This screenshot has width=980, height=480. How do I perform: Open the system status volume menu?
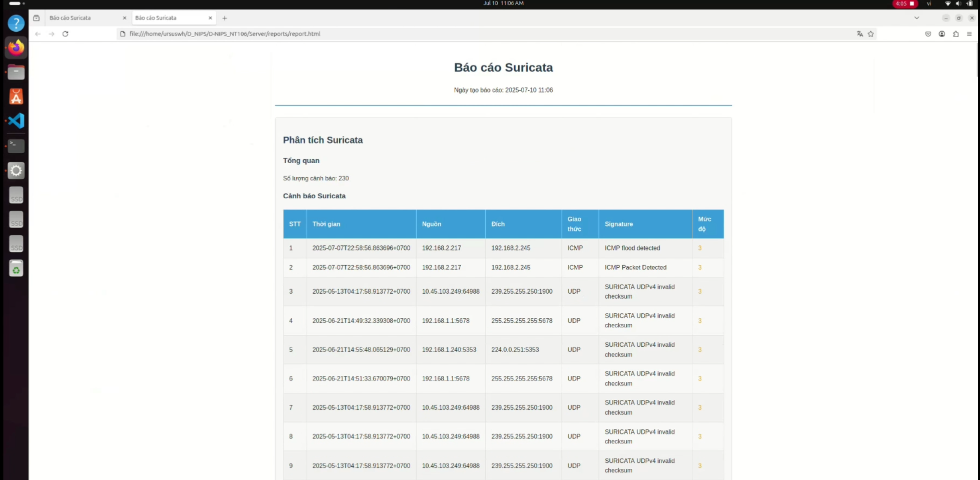point(959,3)
